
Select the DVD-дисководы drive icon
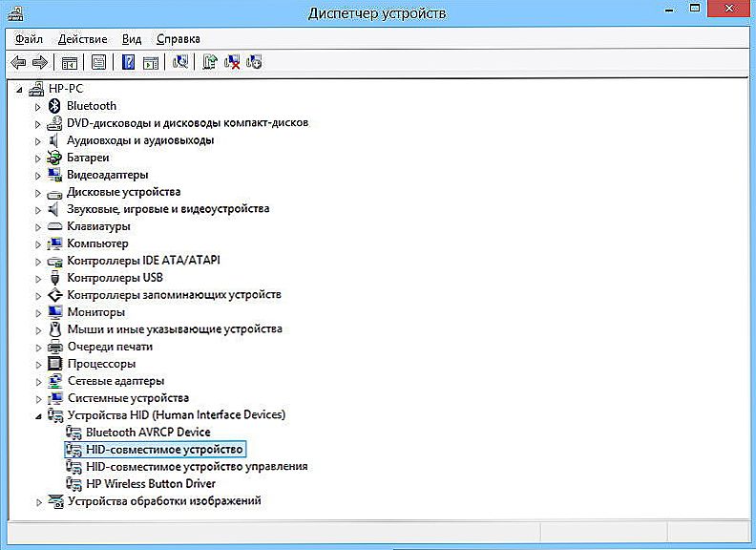(54, 123)
